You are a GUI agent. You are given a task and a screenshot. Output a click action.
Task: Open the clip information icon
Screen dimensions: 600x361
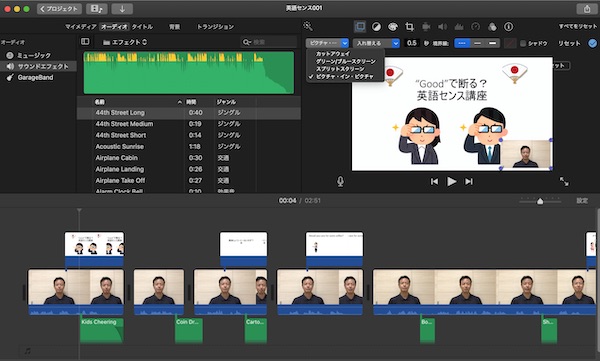(509, 26)
